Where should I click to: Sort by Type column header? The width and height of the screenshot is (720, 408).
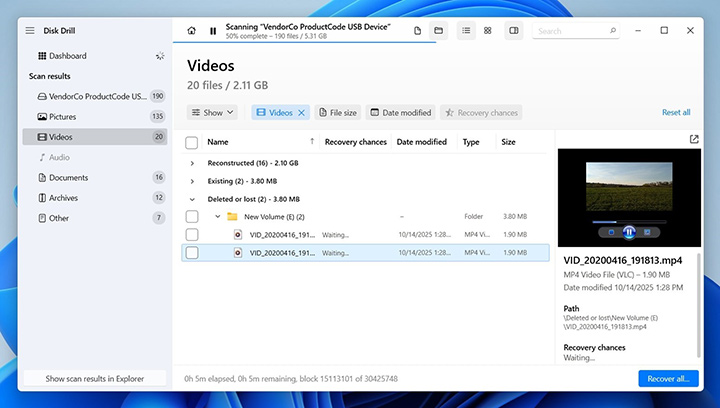click(471, 142)
